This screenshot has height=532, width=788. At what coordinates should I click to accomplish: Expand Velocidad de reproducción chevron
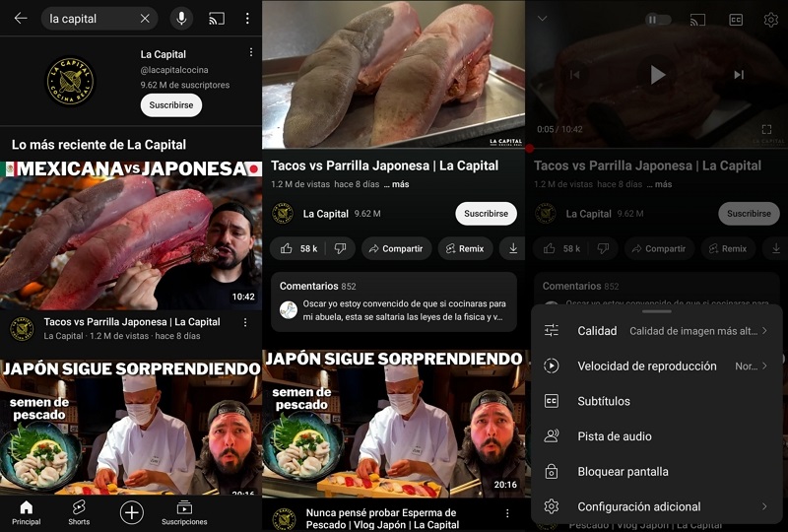pos(764,366)
